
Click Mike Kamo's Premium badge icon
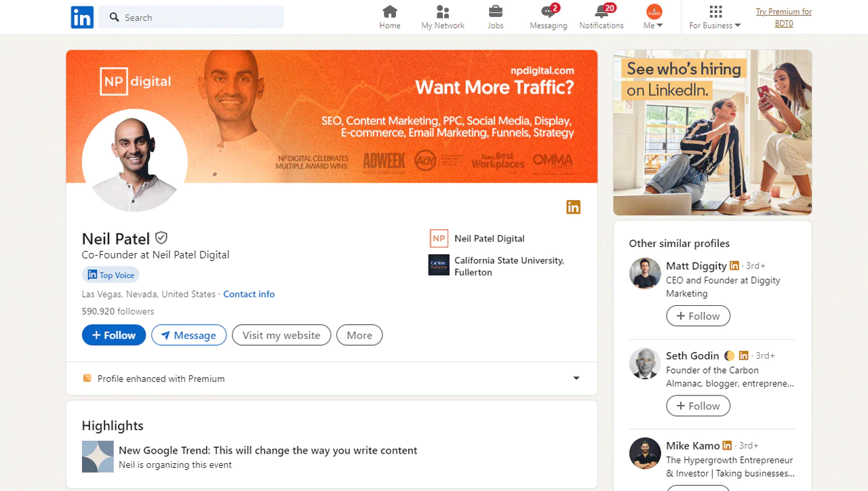[727, 446]
